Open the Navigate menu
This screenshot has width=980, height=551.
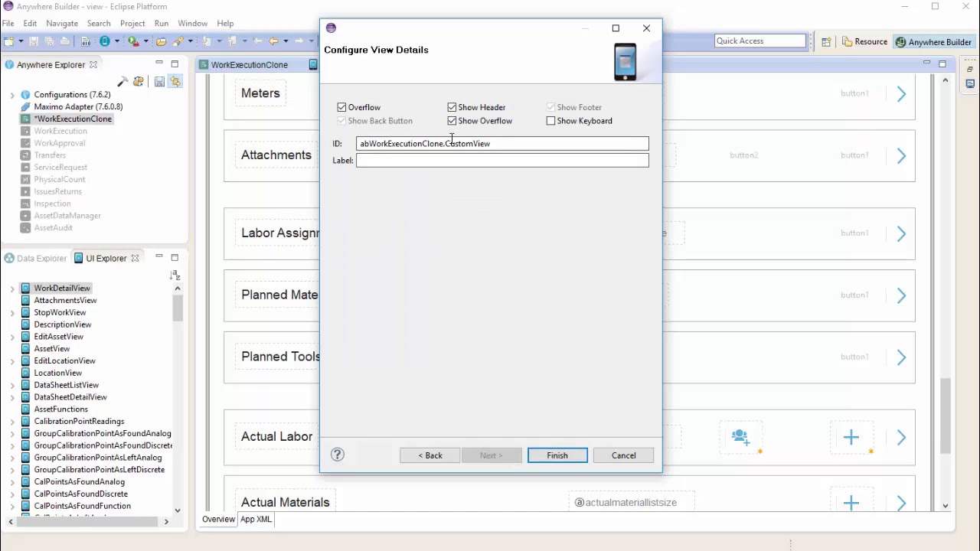coord(62,24)
